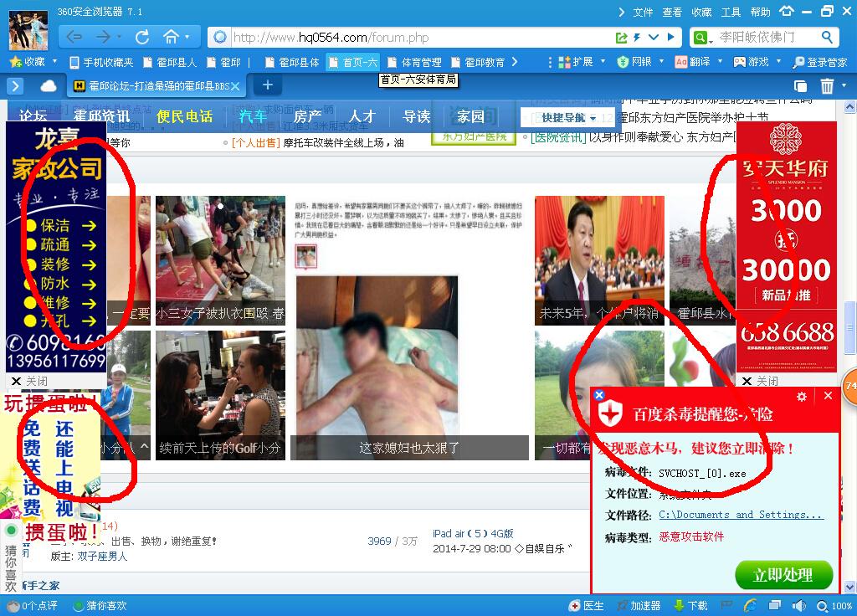The width and height of the screenshot is (857, 616).
Task: Close the 龙喜家政公司 left ad
Action: pyautogui.click(x=30, y=381)
